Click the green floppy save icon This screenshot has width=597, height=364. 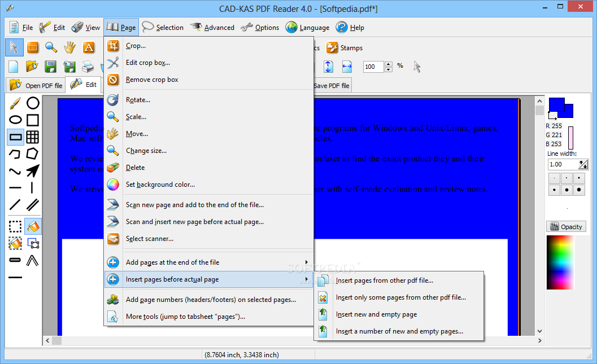click(x=51, y=67)
